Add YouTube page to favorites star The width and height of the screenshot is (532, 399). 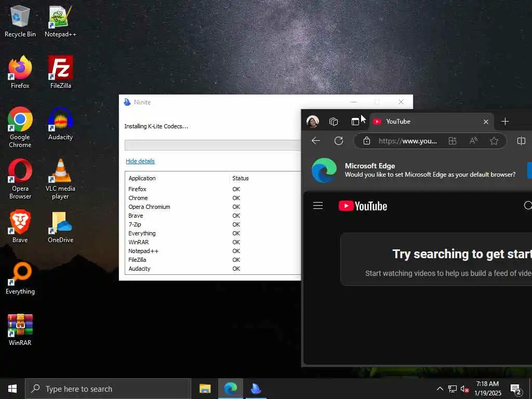point(494,141)
